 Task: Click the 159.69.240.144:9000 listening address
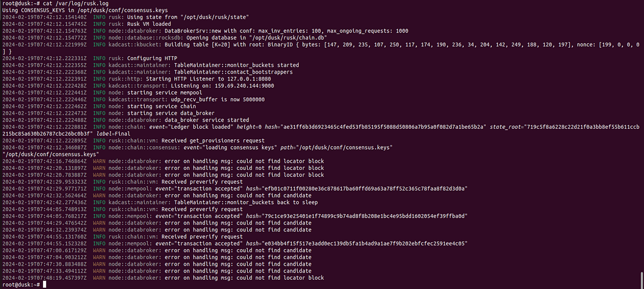click(x=243, y=85)
